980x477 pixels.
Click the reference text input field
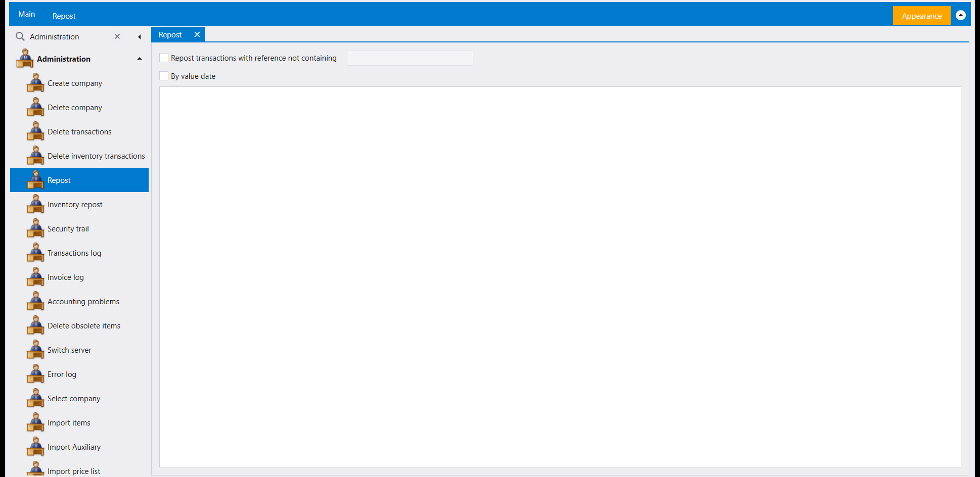(x=410, y=58)
